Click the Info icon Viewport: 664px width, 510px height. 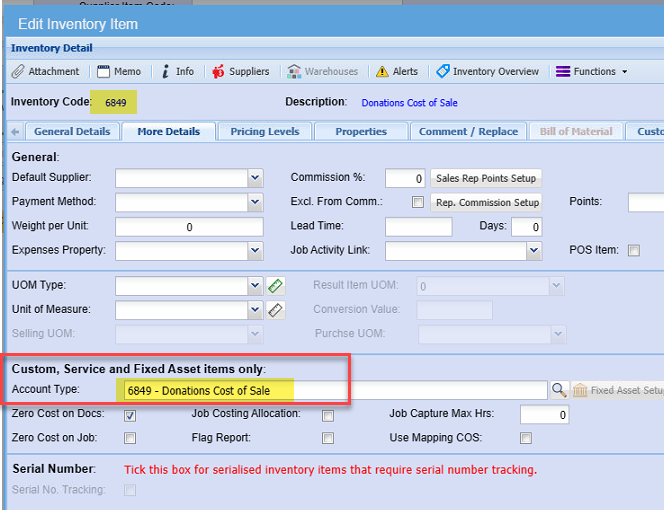point(166,72)
